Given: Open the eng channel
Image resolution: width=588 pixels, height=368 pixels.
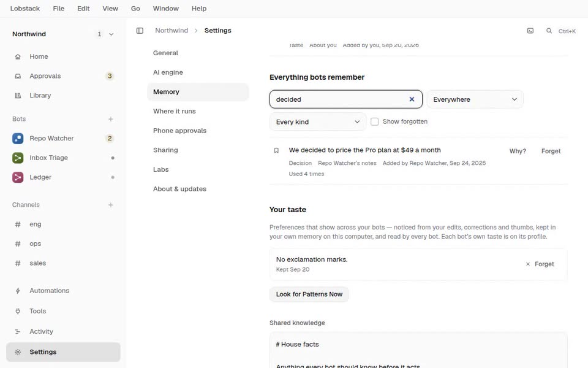Looking at the screenshot, I should tap(63, 224).
